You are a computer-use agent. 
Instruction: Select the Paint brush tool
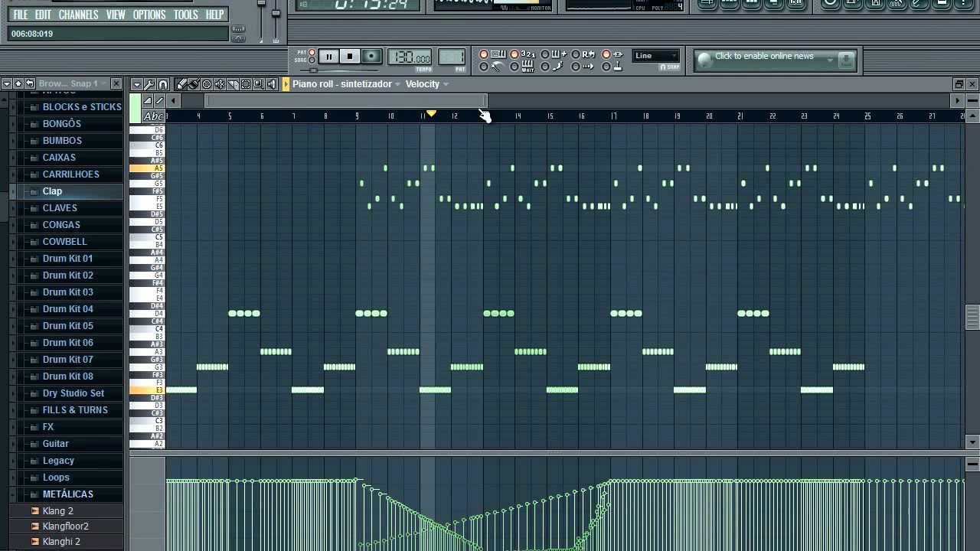(x=194, y=84)
